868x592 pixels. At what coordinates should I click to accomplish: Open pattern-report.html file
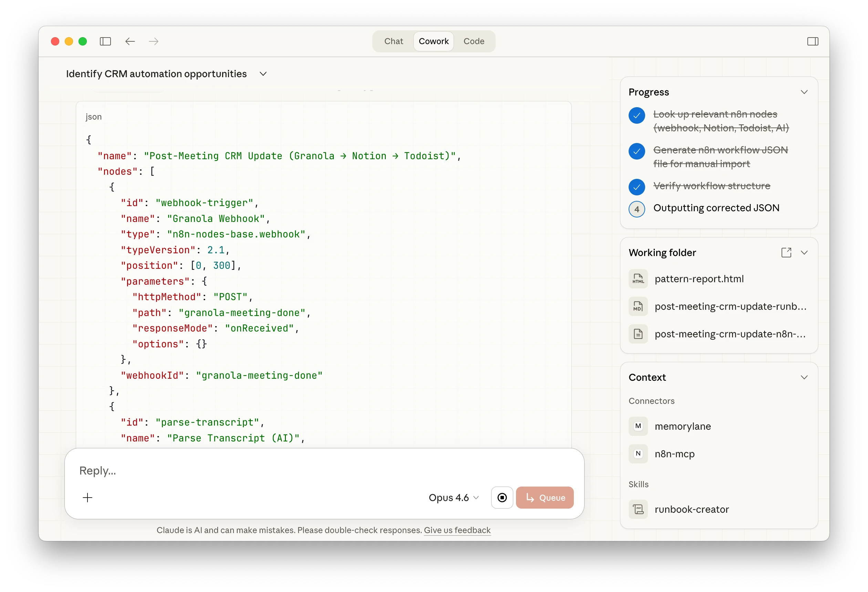(x=699, y=279)
